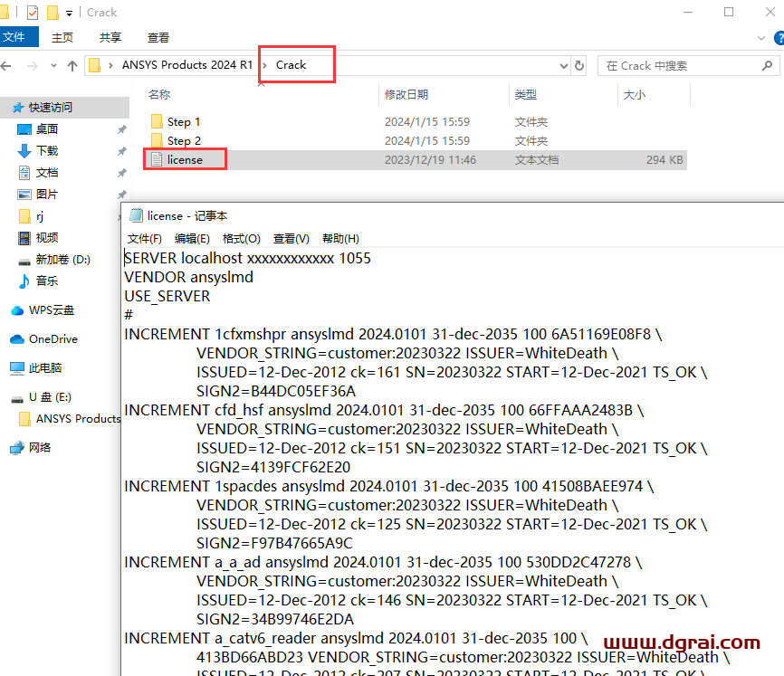The width and height of the screenshot is (784, 676).
Task: Open the Explorer help icon
Action: 779,38
